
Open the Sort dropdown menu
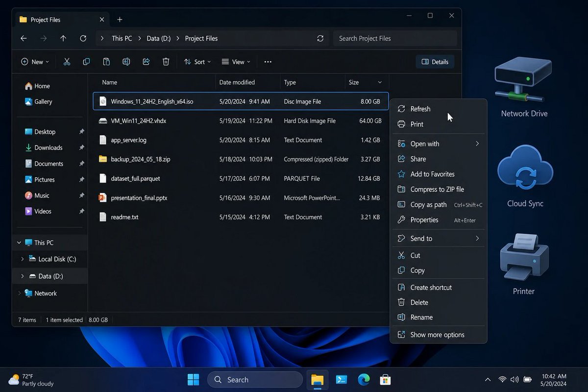197,62
